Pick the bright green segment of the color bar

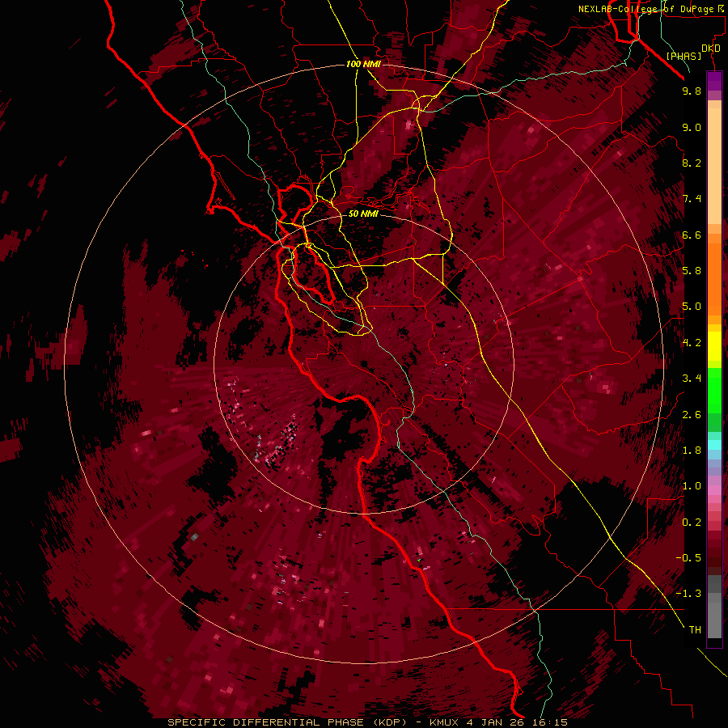coord(714,390)
